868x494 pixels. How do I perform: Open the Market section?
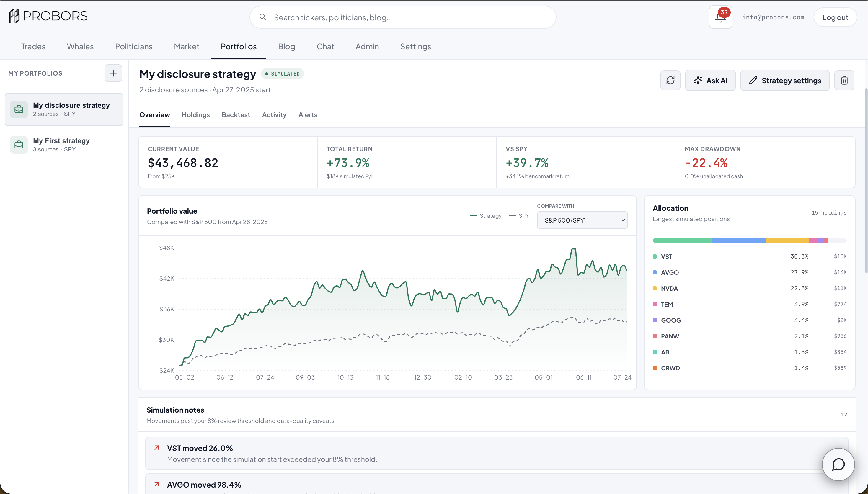[186, 47]
